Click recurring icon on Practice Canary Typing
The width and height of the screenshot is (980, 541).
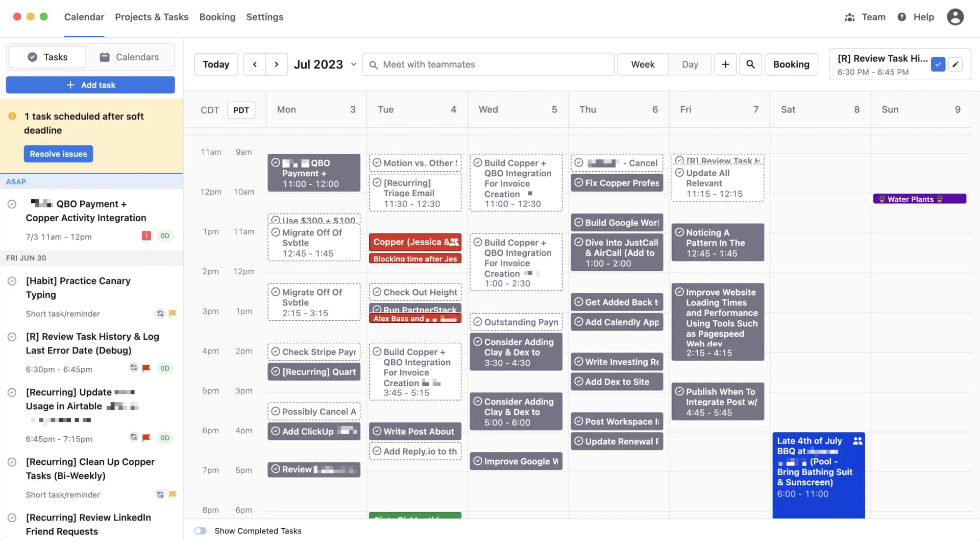tap(160, 314)
